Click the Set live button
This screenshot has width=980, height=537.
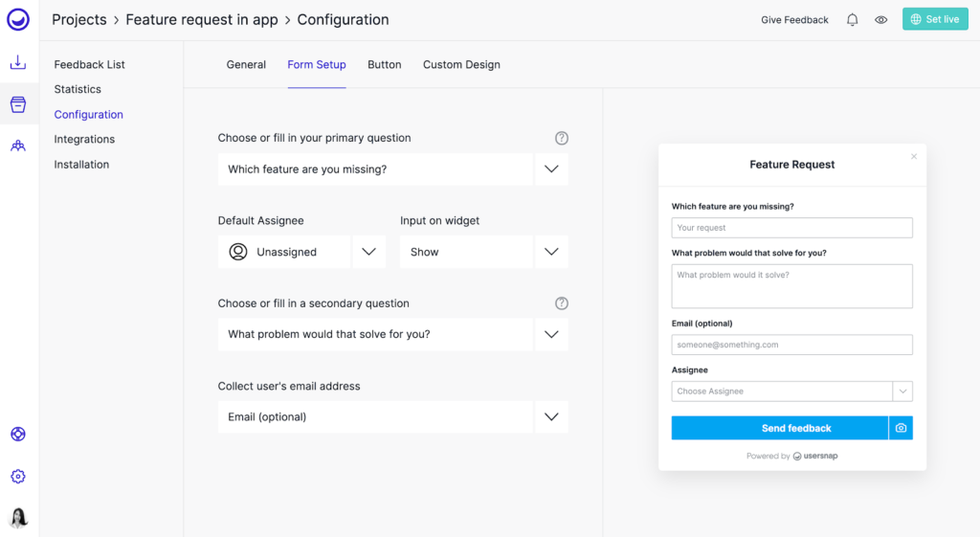935,19
